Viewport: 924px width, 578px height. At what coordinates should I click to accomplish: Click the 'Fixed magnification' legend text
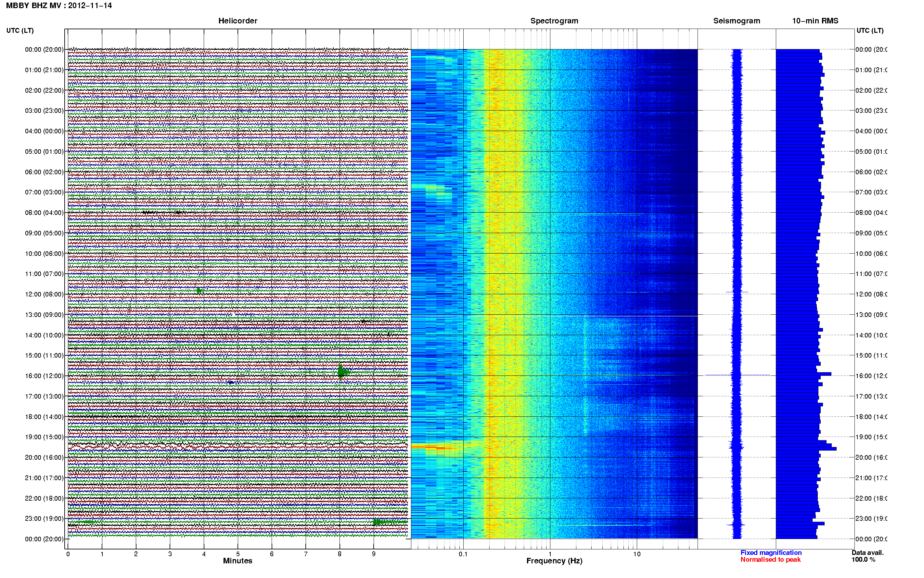pos(771,553)
